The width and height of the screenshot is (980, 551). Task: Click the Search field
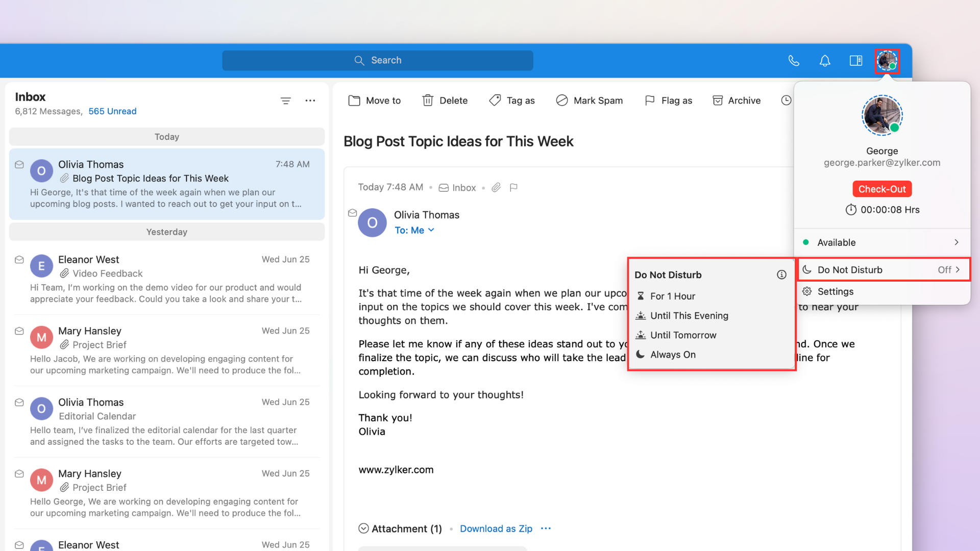tap(378, 61)
